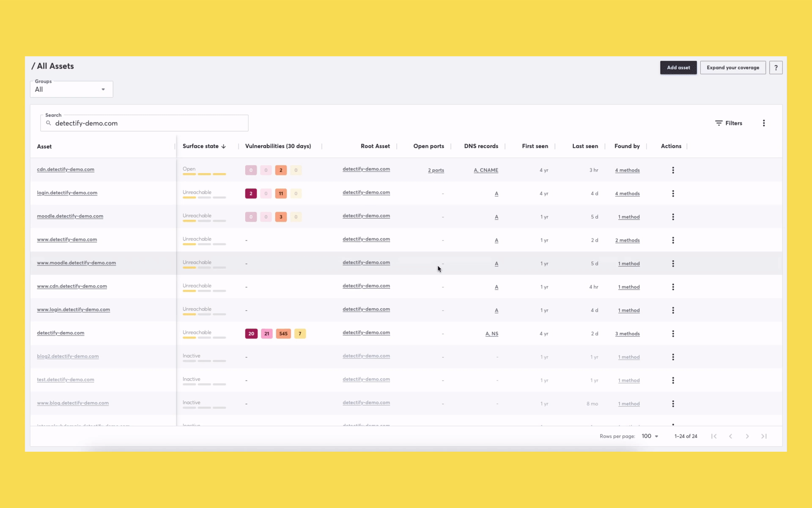Sort by Vulnerabilities (30 days) column header
812x508 pixels.
278,146
